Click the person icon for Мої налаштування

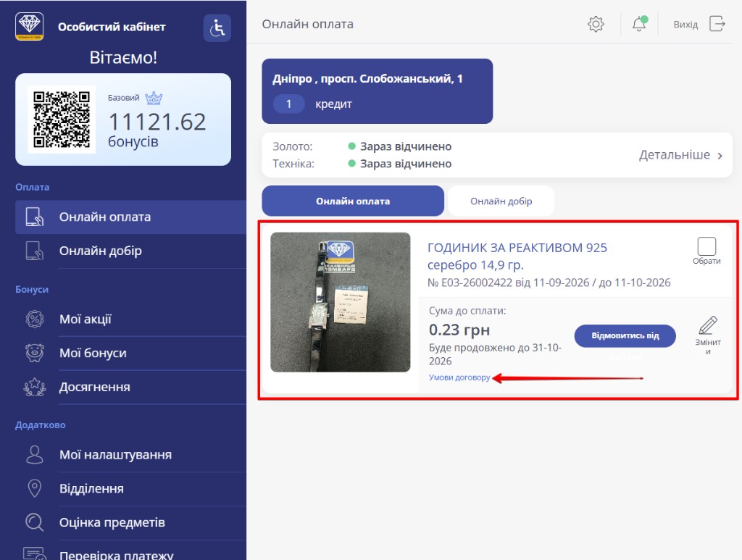point(35,454)
